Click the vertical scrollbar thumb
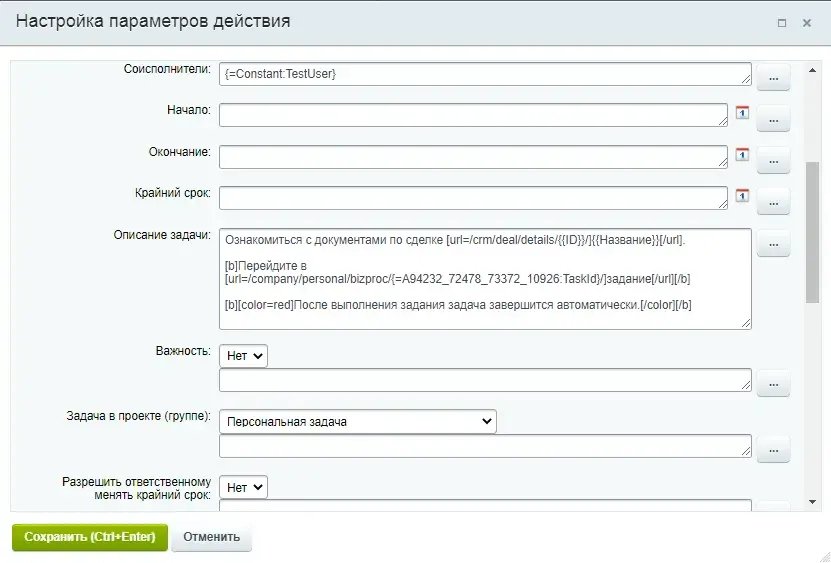The image size is (831, 563). 813,230
